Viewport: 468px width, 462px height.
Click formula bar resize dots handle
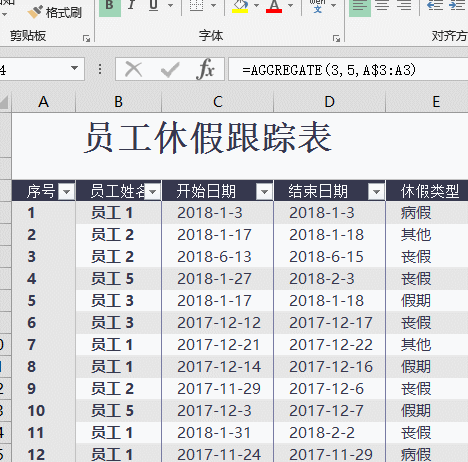tap(100, 69)
